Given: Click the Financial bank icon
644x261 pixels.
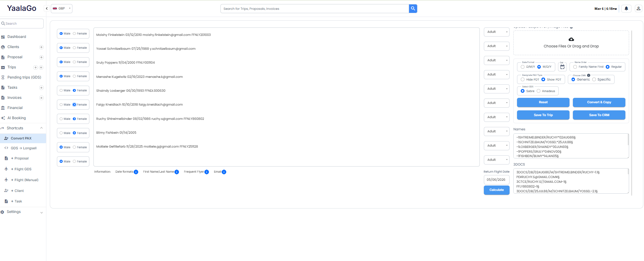Looking at the screenshot, I should [x=3, y=108].
